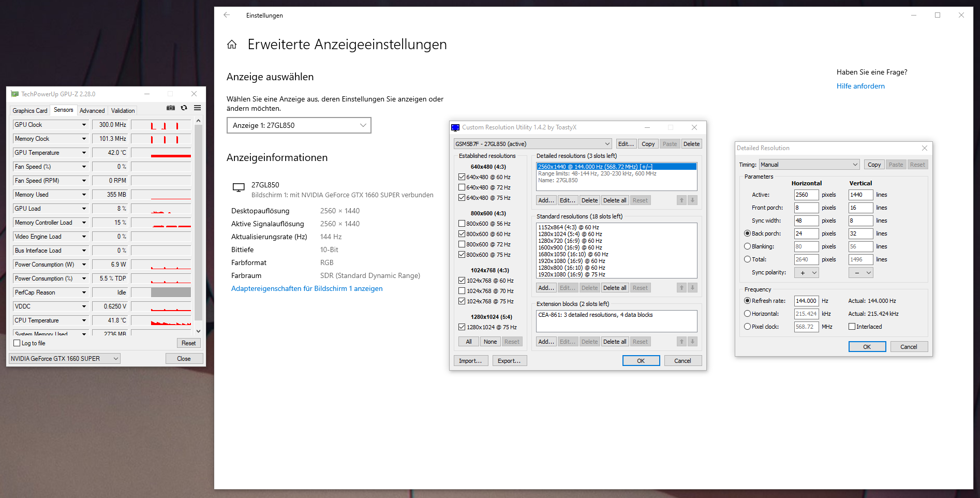Expand the GPU Clock sensor dropdown
The width and height of the screenshot is (980, 498).
click(84, 125)
